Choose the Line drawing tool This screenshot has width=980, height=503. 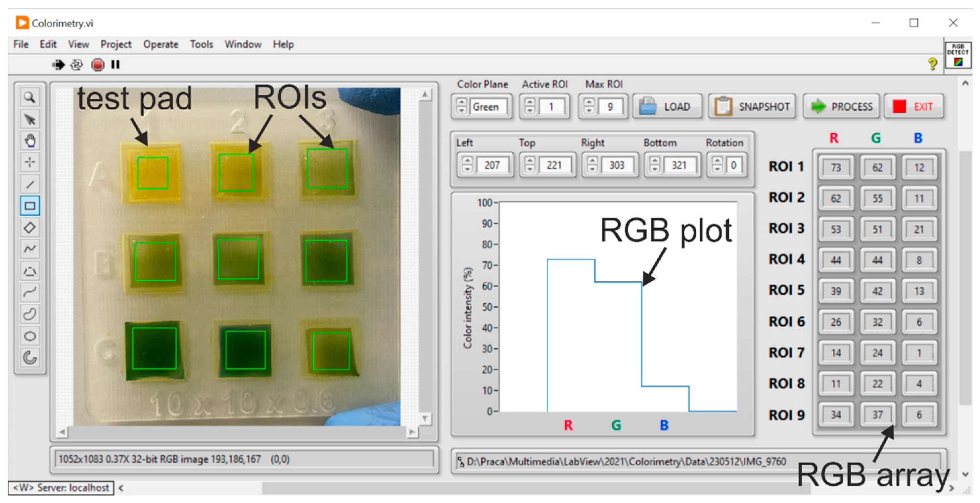pyautogui.click(x=30, y=184)
